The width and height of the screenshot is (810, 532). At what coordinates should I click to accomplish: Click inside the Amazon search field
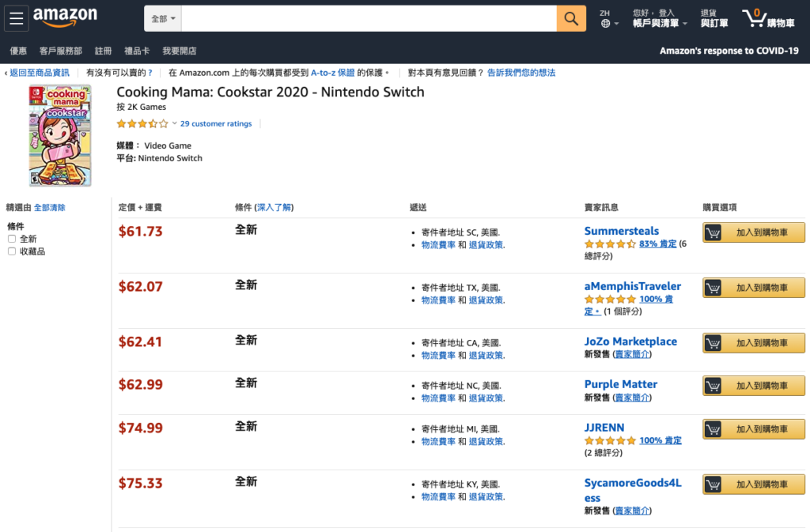(369, 18)
